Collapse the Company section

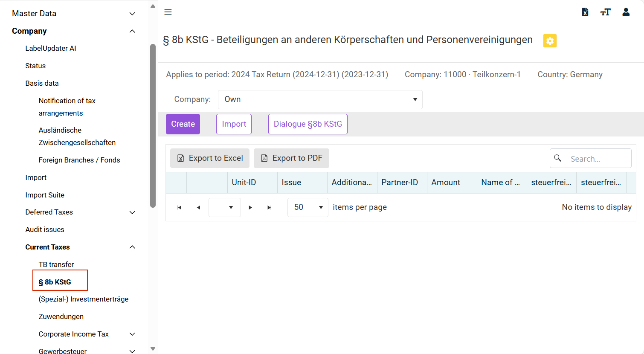click(132, 31)
